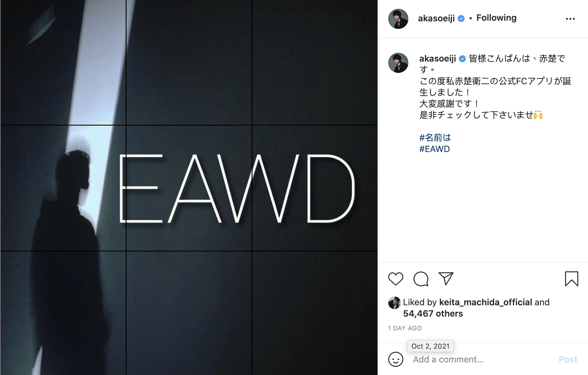Open the #名前は hashtag link
Screen dimensions: 588x375
click(x=435, y=138)
